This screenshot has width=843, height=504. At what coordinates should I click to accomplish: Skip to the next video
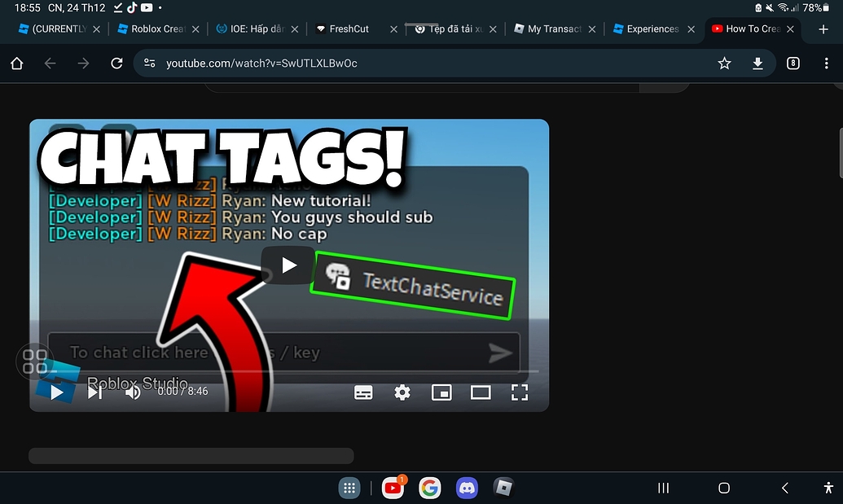[94, 392]
